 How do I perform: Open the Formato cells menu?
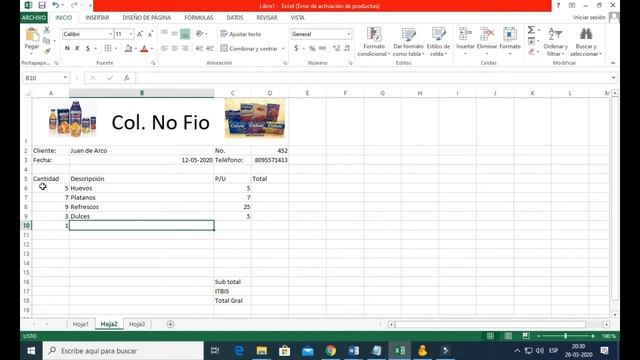[510, 41]
